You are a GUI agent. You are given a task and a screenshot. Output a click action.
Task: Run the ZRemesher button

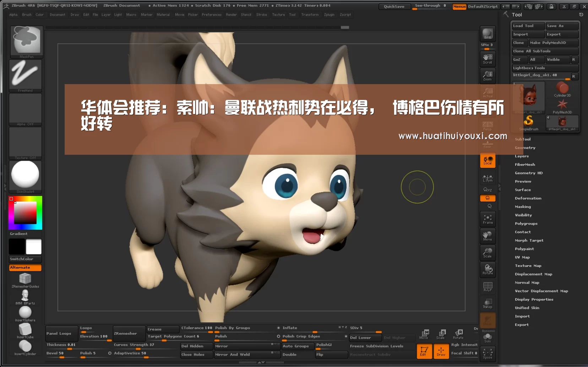129,334
